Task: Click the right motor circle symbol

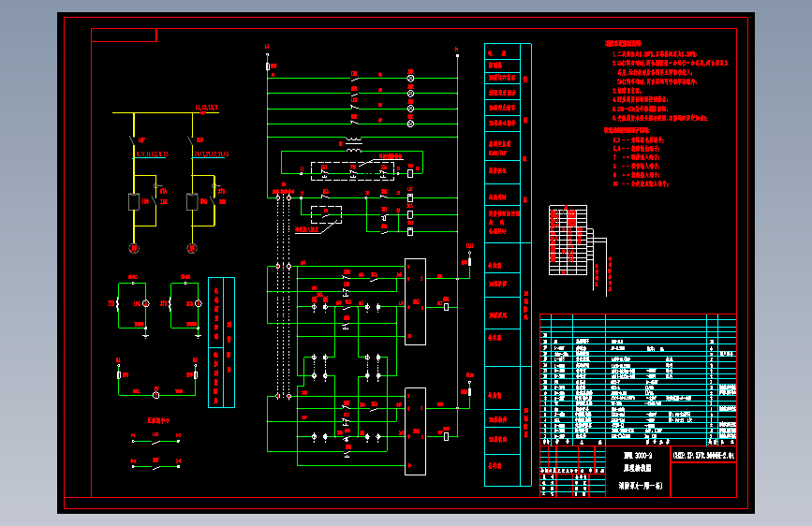Action: (x=192, y=249)
